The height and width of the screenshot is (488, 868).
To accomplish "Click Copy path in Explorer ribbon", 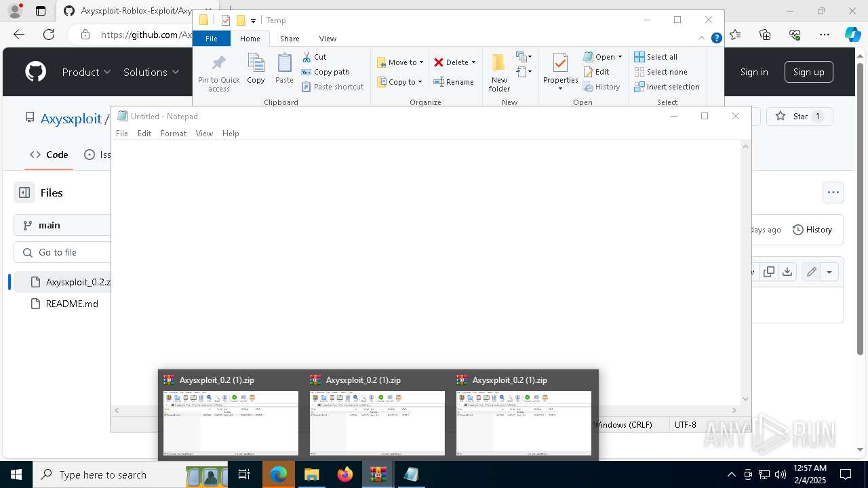I will point(325,72).
